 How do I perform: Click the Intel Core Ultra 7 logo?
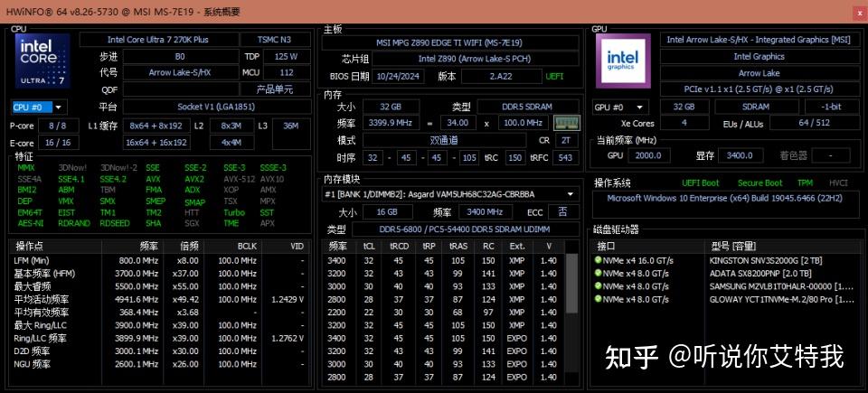42,61
